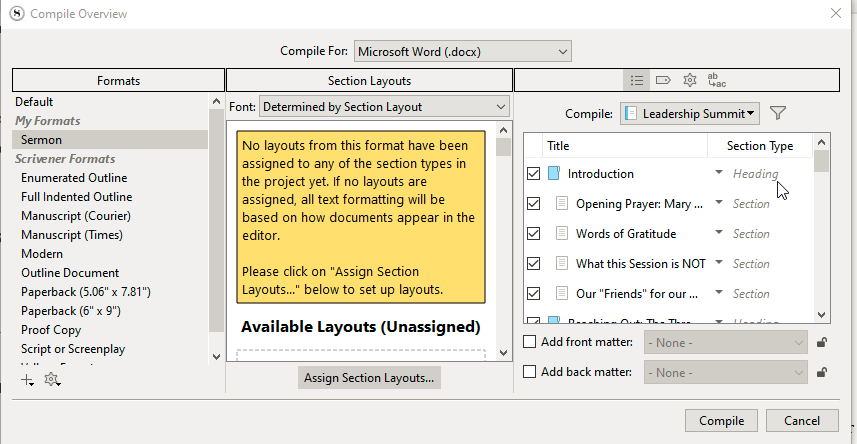Click the front matter lock icon
The image size is (857, 444).
(x=822, y=343)
